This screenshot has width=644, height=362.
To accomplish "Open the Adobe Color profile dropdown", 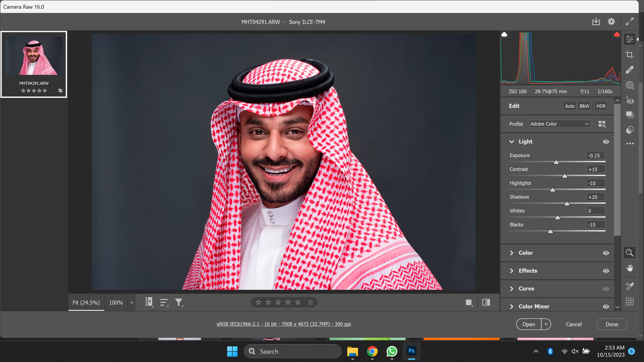I will (559, 124).
